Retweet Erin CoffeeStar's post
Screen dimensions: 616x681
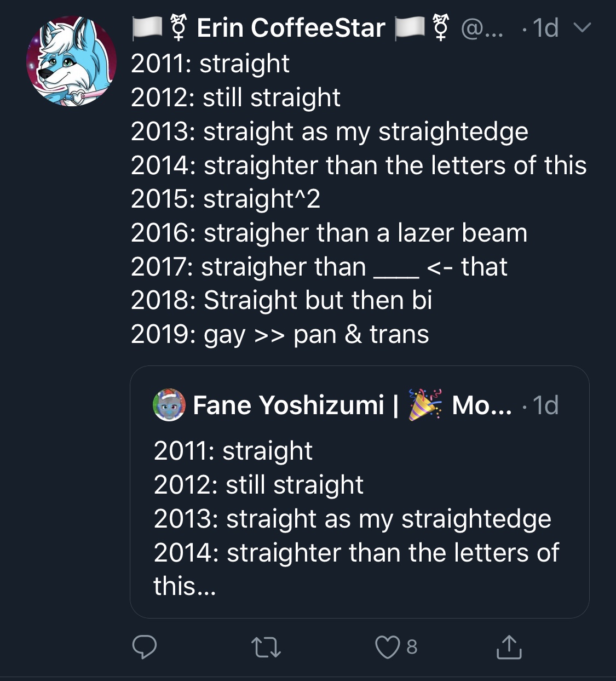click(x=266, y=647)
